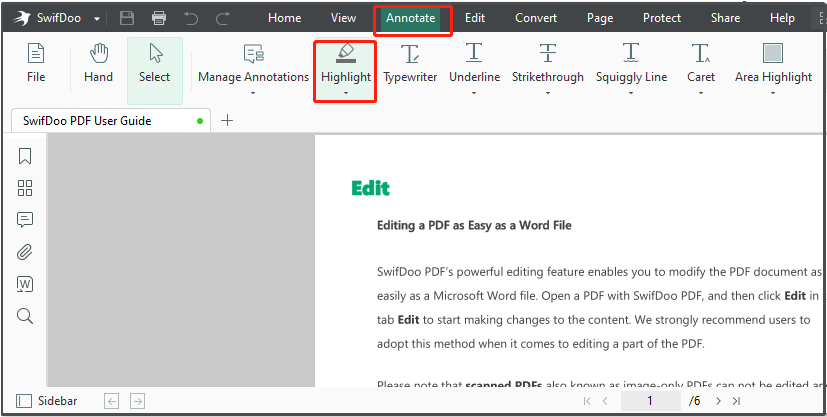Expand the Squiggly Line dropdown arrow

tap(631, 94)
